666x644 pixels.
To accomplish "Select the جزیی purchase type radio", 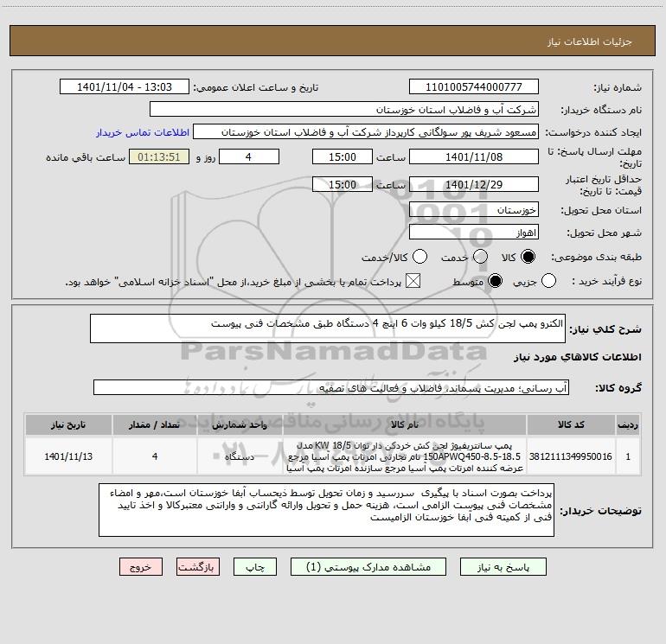I will [548, 281].
